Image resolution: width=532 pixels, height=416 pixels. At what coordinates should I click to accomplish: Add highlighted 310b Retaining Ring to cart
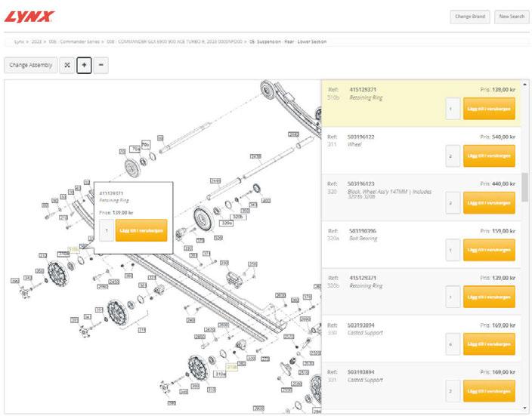(x=489, y=109)
